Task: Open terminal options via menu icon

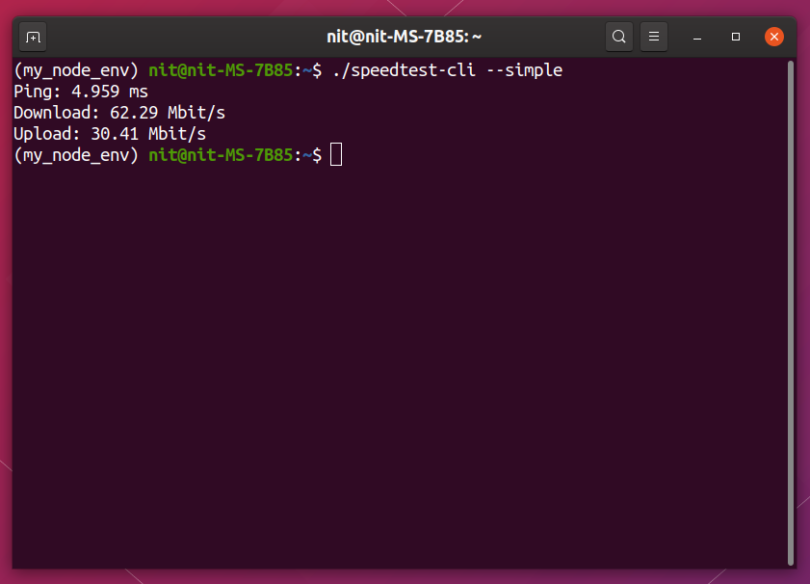Action: point(653,36)
